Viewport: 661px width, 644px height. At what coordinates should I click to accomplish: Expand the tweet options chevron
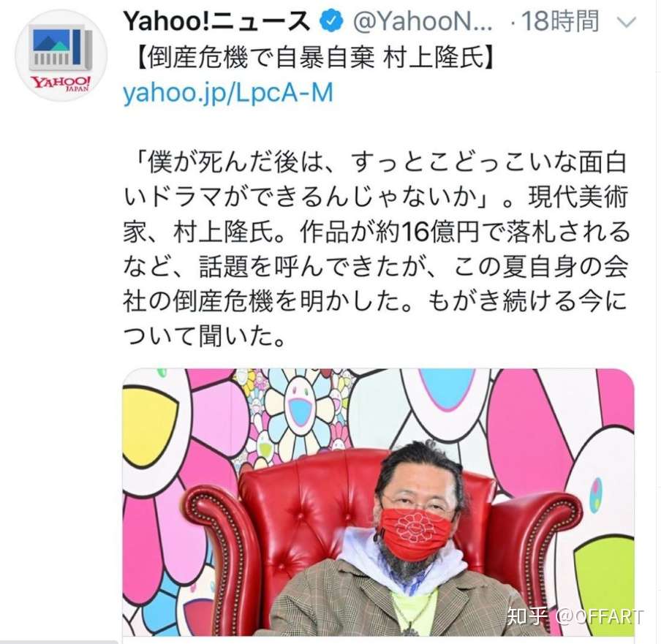[x=626, y=22]
